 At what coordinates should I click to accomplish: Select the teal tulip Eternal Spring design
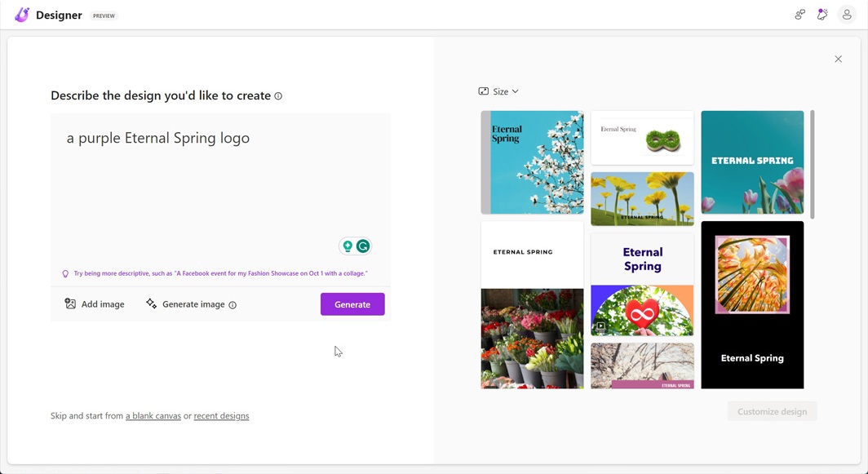click(752, 162)
